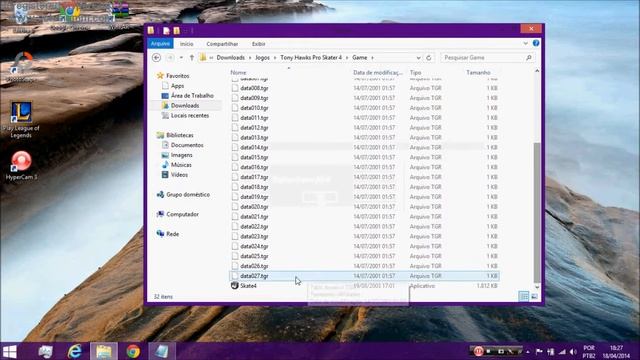Open the Compartilhar ribbon tab
The width and height of the screenshot is (640, 360).
point(222,43)
